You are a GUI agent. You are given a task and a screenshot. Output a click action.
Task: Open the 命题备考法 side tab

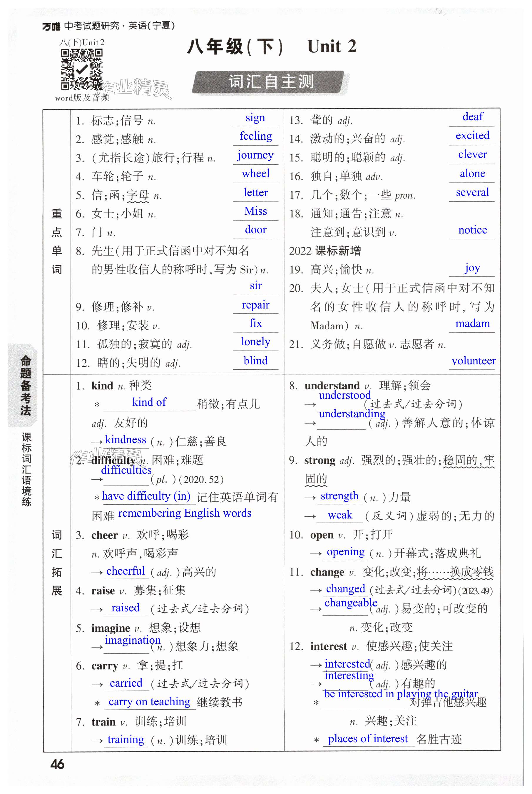pyautogui.click(x=25, y=385)
